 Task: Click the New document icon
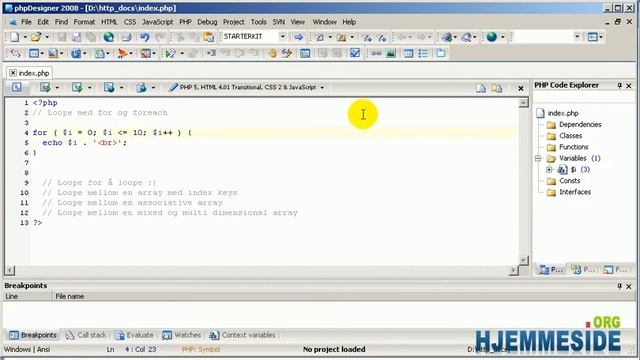(x=15, y=37)
